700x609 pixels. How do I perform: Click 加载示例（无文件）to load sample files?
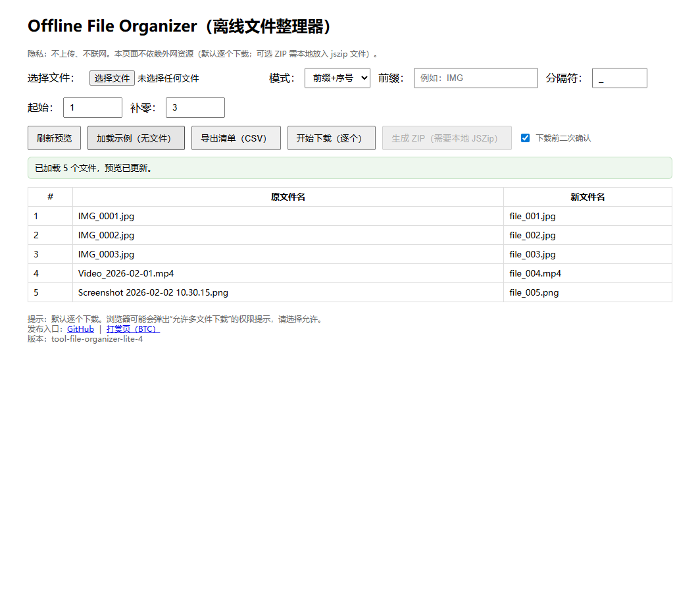click(136, 138)
